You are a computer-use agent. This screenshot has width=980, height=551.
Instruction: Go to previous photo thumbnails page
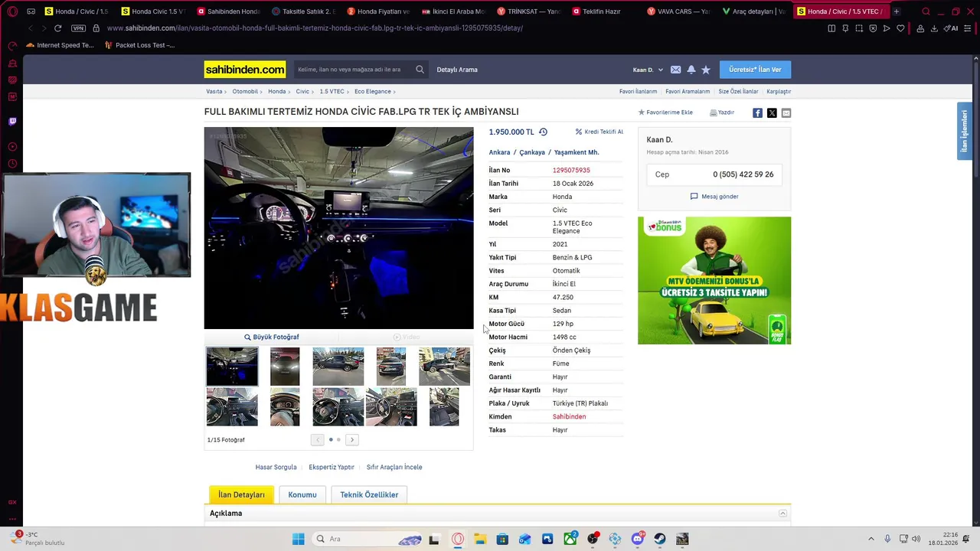pos(317,440)
